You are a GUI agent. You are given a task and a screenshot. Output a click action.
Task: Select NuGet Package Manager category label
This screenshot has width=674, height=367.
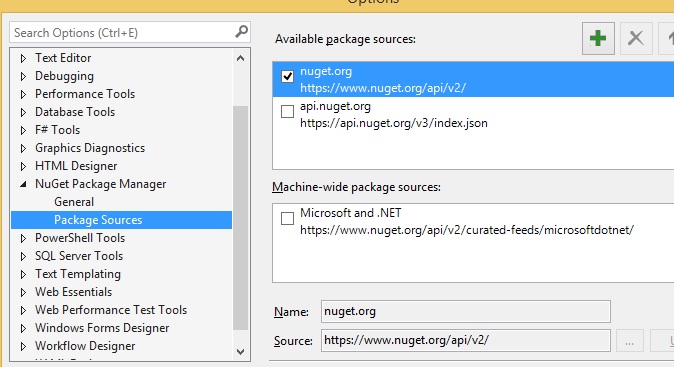click(x=101, y=184)
